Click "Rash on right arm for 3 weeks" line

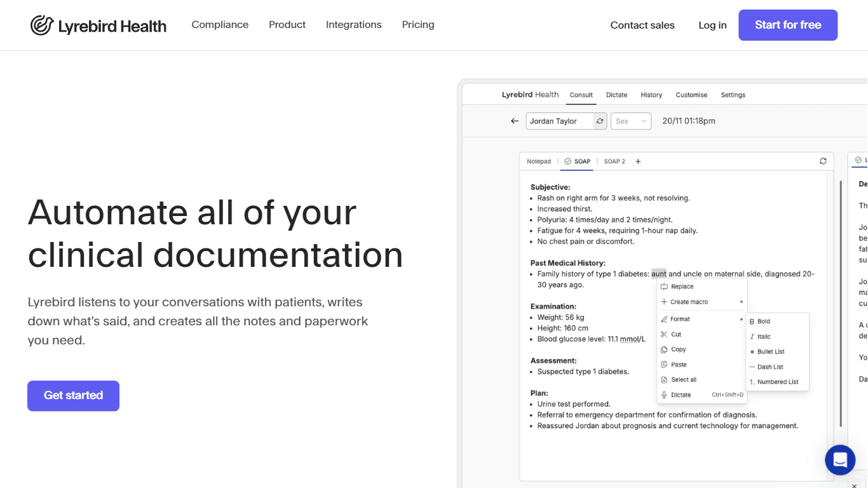[614, 198]
